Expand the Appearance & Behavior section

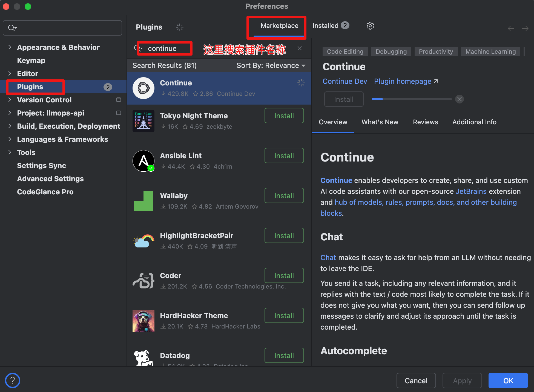pyautogui.click(x=10, y=47)
